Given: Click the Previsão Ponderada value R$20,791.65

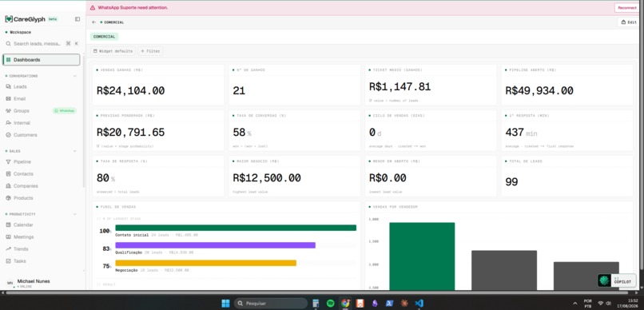Looking at the screenshot, I should pos(130,132).
